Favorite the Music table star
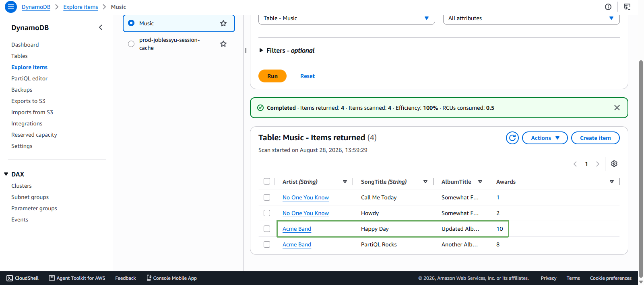 pos(223,23)
